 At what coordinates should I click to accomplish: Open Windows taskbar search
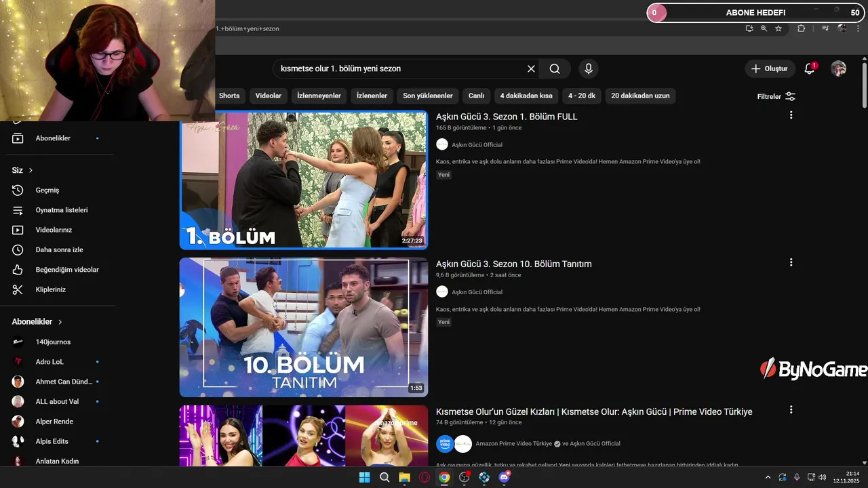384,477
